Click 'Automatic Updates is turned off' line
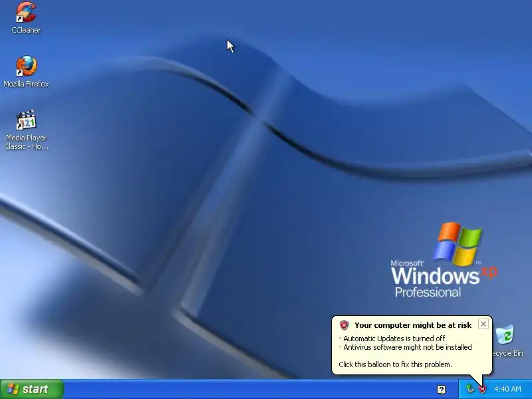The height and width of the screenshot is (399, 532). point(394,338)
